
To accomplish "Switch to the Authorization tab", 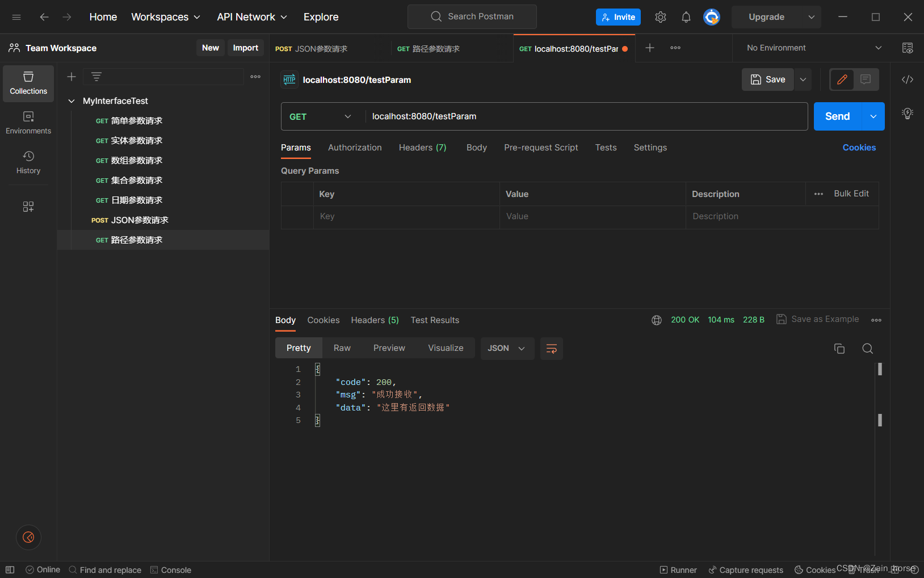I will tap(355, 148).
